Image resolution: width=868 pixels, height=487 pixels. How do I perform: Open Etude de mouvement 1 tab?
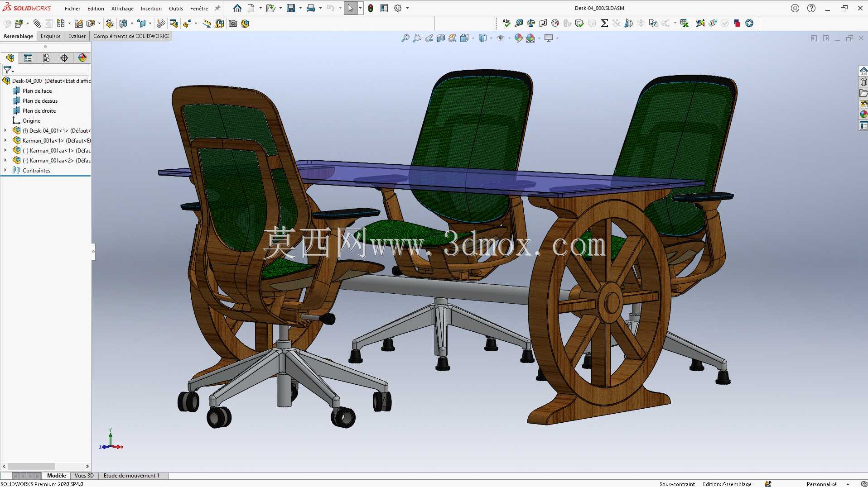131,476
